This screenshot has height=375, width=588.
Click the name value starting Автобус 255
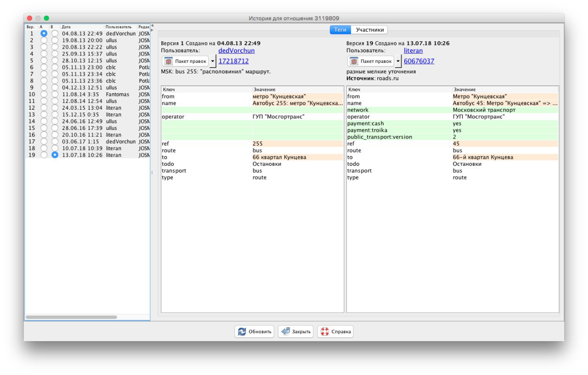298,103
